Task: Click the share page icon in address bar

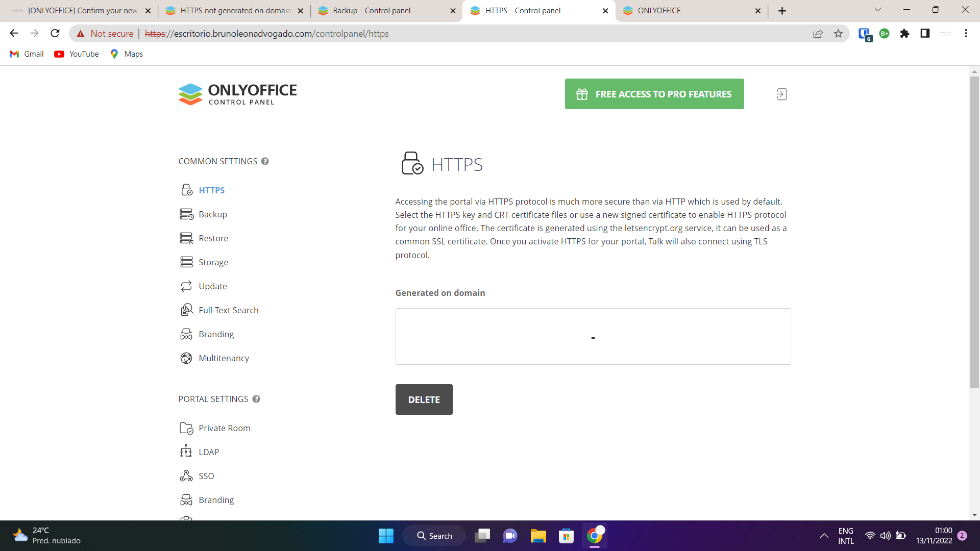Action: pos(818,34)
